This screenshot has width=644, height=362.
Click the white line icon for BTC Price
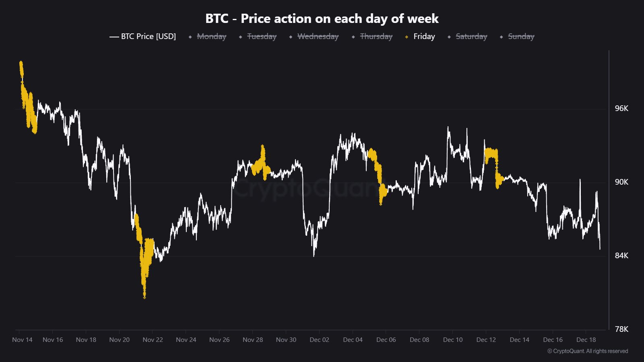tap(114, 37)
